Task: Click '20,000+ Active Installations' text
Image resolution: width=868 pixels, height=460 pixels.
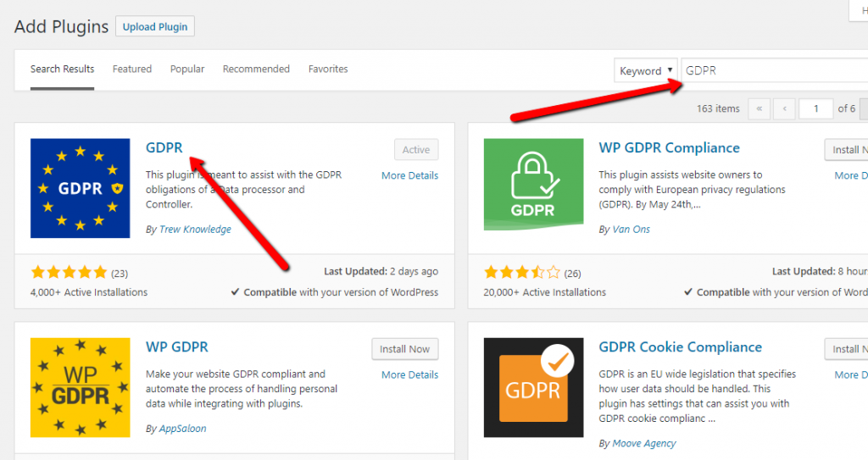Action: point(545,292)
